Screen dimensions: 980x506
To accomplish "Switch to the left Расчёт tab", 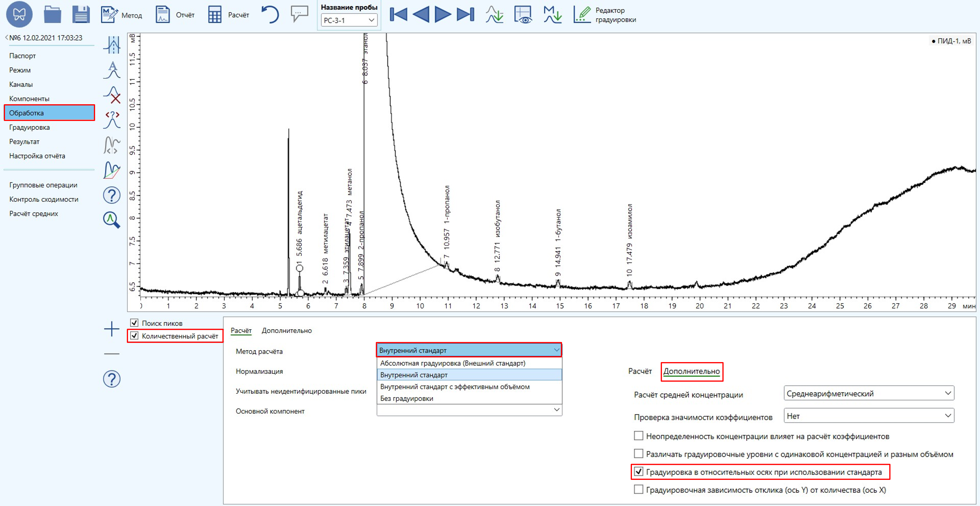I will (x=241, y=330).
